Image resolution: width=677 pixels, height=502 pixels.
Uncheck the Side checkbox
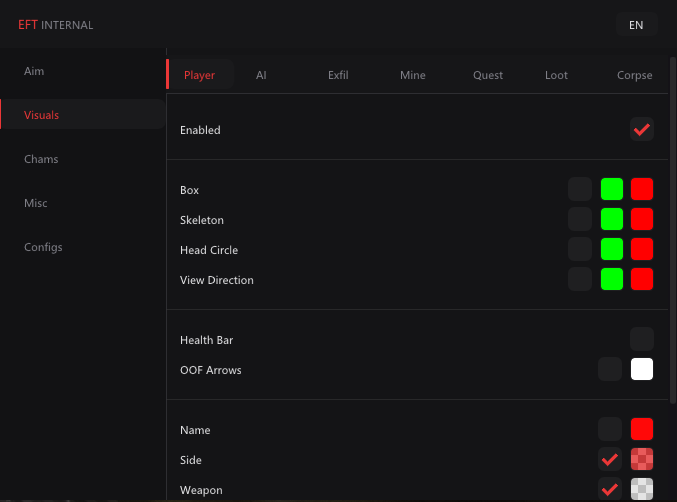coord(610,459)
